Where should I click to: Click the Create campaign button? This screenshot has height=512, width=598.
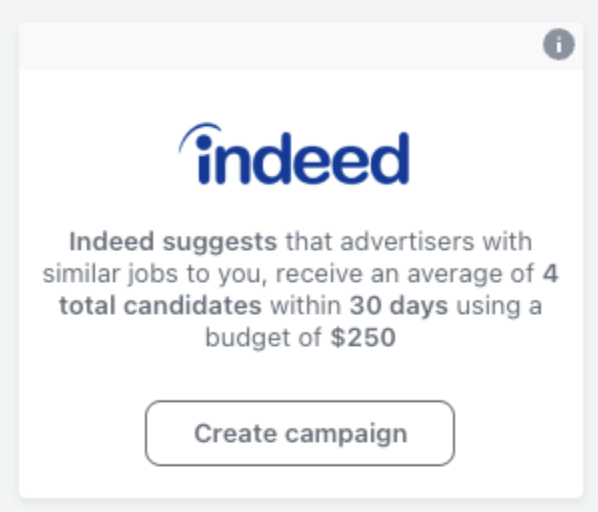300,433
